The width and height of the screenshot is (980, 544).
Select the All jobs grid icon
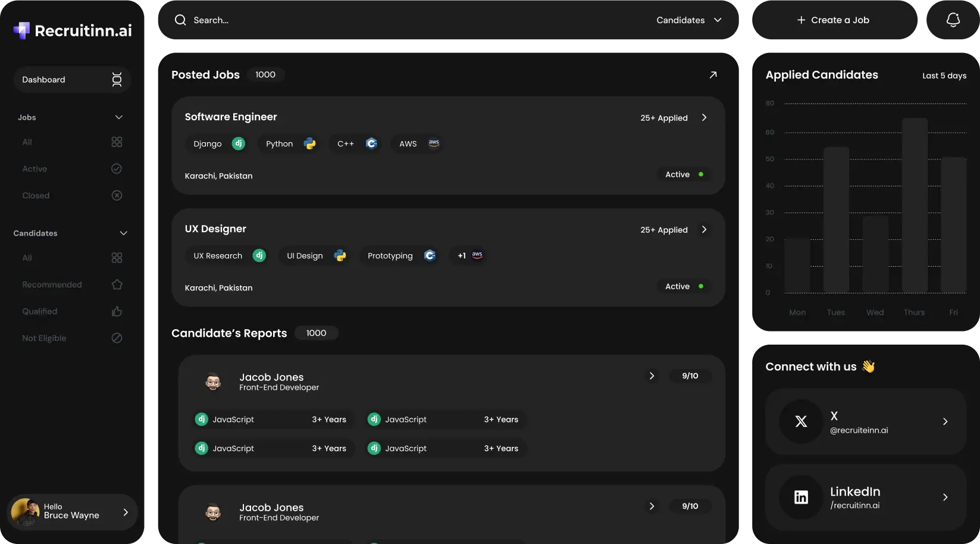tap(117, 142)
